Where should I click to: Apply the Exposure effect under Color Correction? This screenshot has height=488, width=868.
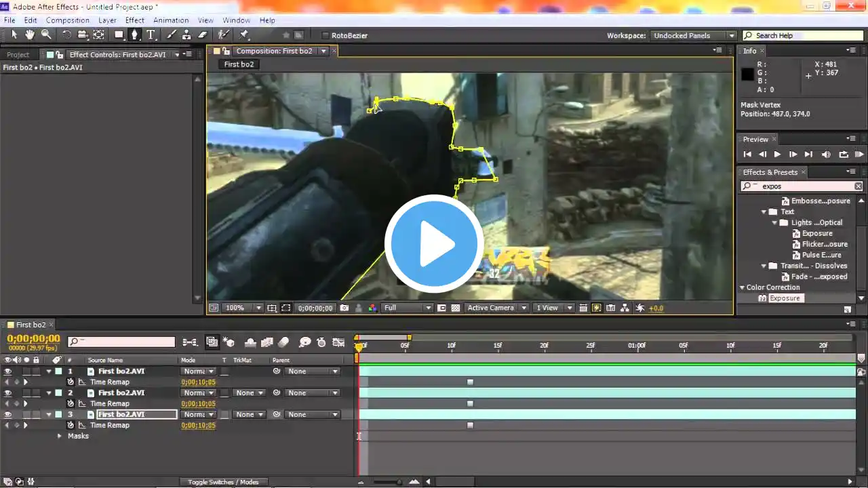pos(785,298)
